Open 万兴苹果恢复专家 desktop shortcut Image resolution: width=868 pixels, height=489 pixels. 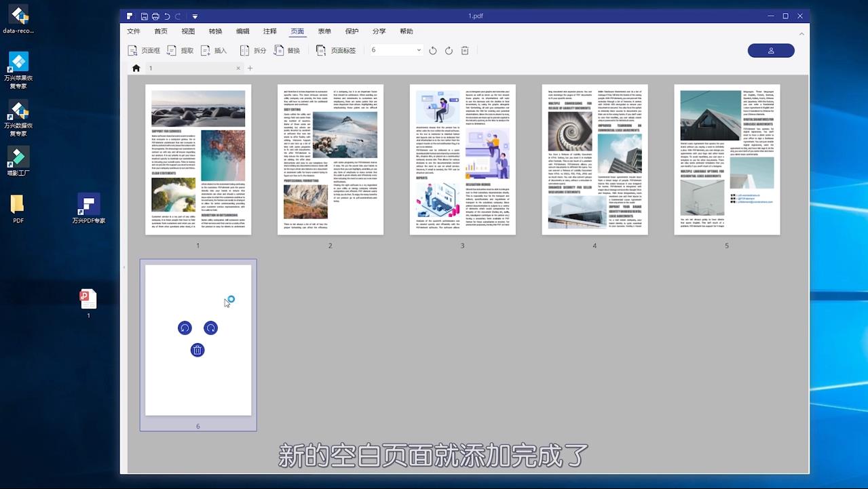[18, 71]
